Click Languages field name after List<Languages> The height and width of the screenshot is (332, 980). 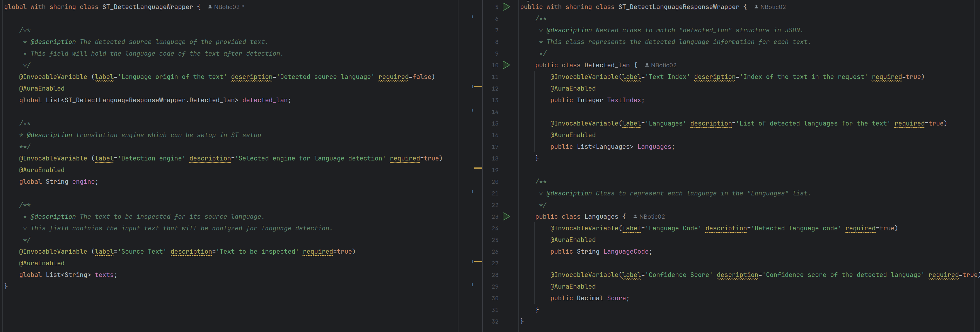(x=654, y=146)
